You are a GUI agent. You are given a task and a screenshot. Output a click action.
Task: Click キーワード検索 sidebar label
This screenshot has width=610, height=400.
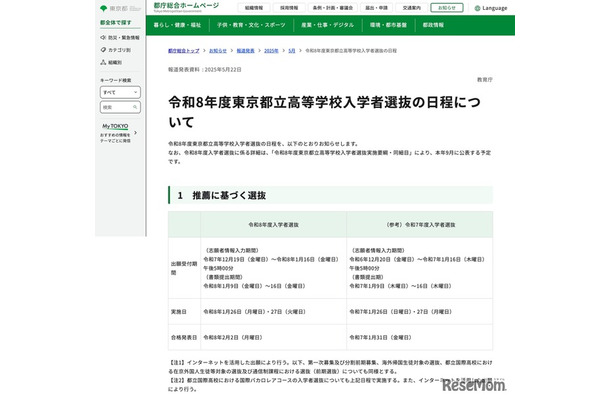coord(116,80)
